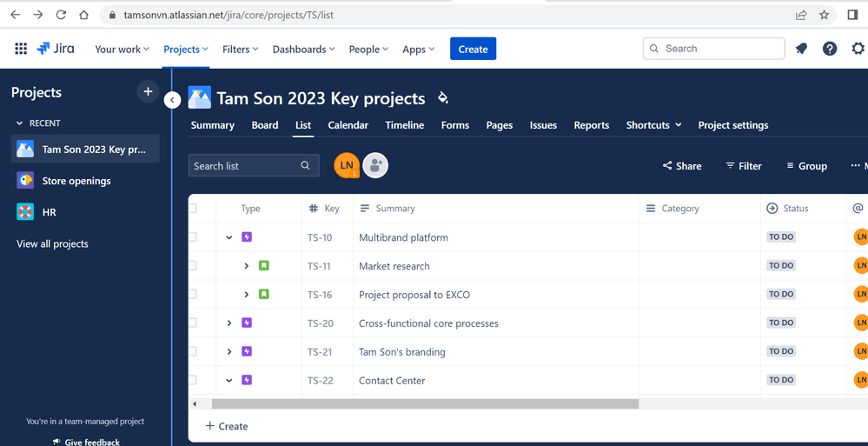Viewport: 868px width, 446px height.
Task: Open the help question mark icon
Action: (x=829, y=49)
